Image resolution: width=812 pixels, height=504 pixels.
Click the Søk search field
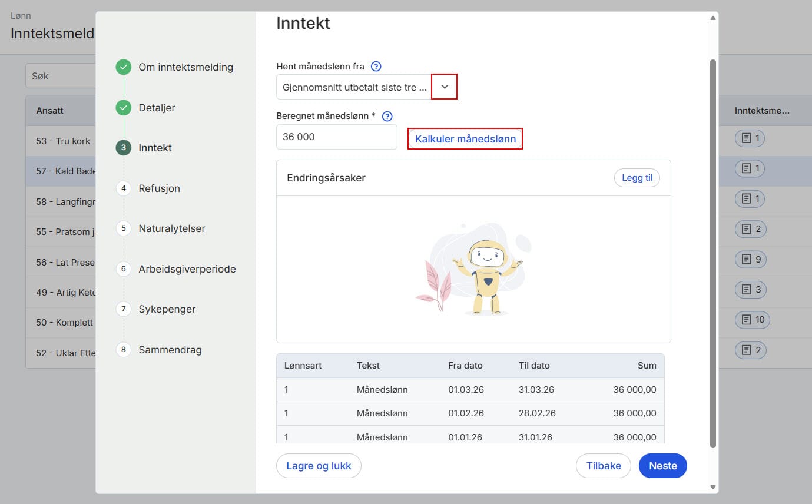tap(60, 76)
